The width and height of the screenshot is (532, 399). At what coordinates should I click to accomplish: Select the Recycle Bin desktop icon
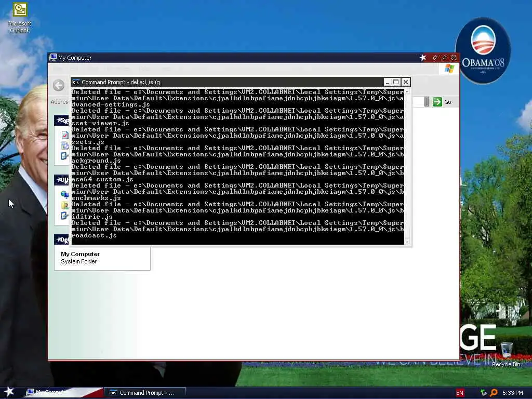[x=506, y=354]
